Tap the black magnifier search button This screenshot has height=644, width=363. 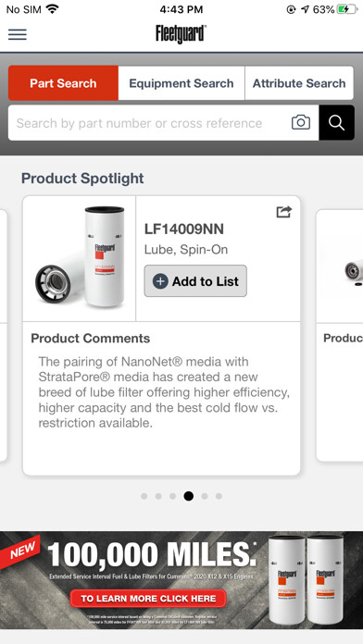coord(336,123)
